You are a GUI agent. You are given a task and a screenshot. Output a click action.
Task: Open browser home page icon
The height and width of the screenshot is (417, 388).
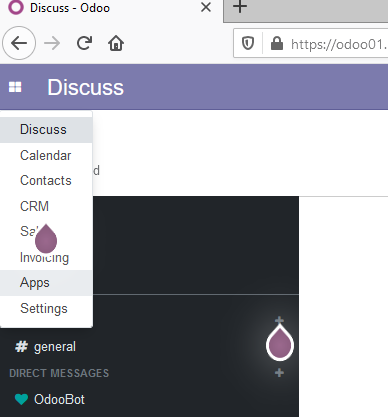tap(116, 43)
